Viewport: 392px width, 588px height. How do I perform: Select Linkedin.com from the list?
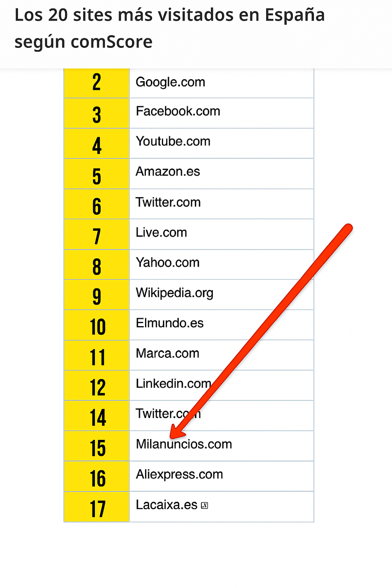173,384
